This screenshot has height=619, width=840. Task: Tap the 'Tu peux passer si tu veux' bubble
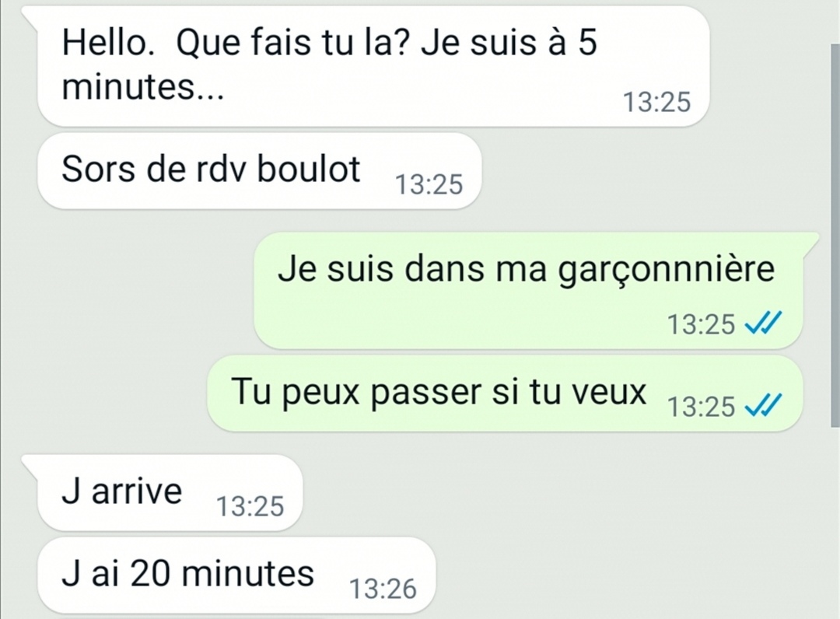click(x=505, y=393)
